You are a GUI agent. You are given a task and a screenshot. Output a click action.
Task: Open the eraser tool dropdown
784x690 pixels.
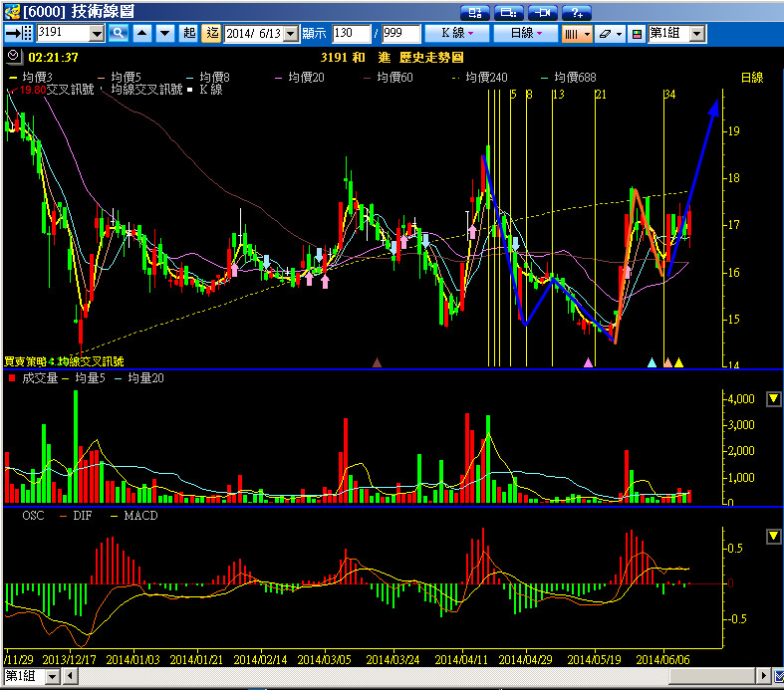pyautogui.click(x=619, y=34)
